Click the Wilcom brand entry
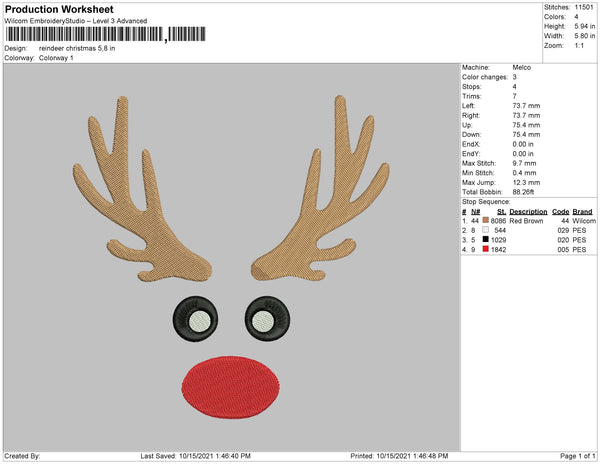This screenshot has width=600, height=464. (x=584, y=221)
